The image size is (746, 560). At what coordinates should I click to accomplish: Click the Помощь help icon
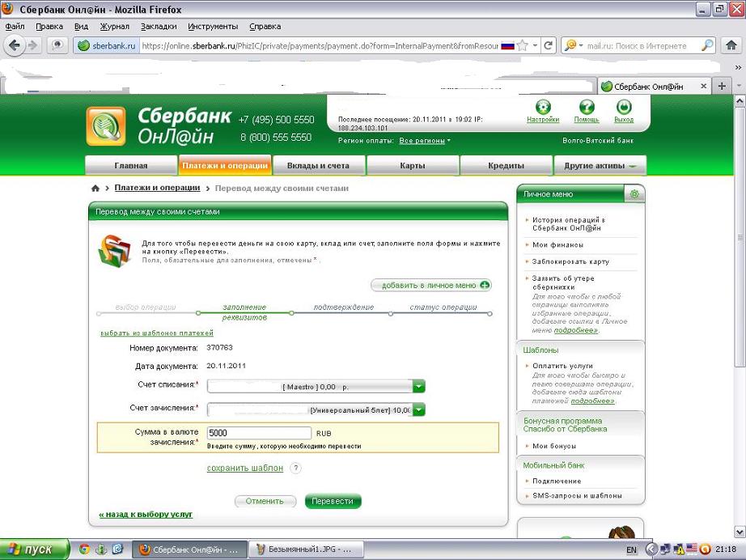coord(587,107)
